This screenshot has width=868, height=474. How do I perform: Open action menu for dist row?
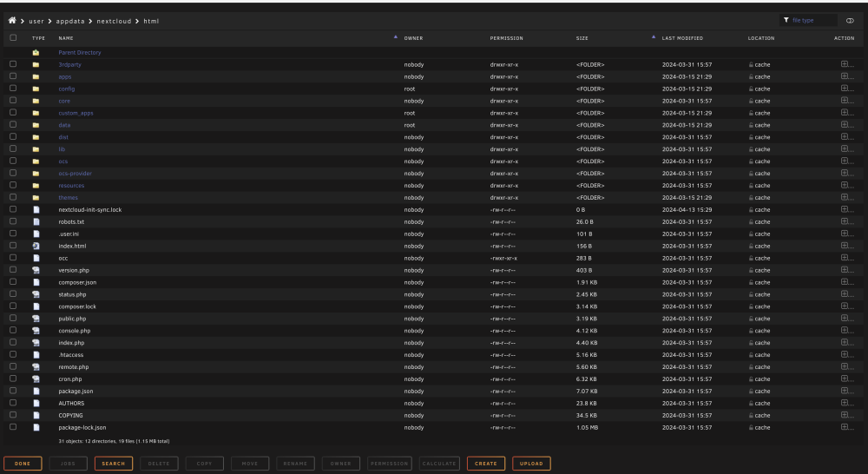pyautogui.click(x=845, y=137)
